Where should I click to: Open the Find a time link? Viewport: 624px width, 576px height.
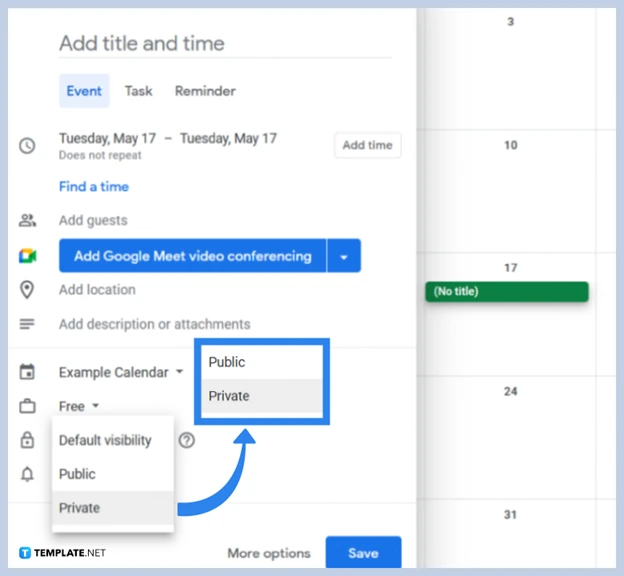coord(94,186)
